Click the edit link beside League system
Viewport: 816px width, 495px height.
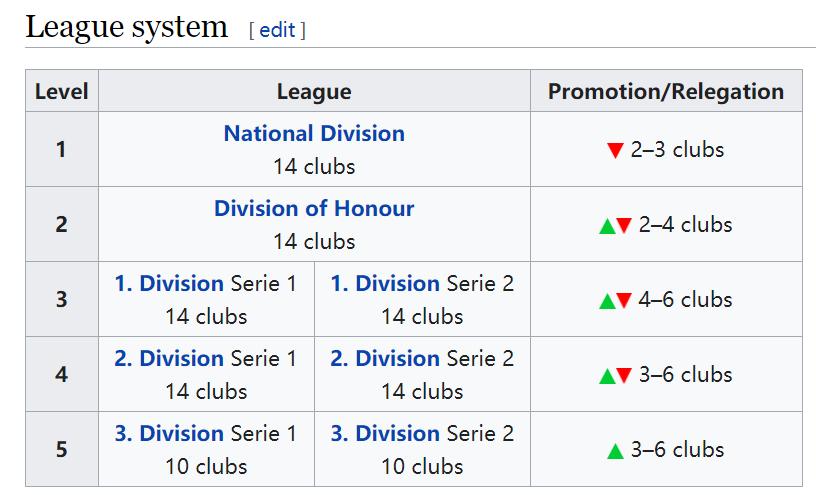277,30
